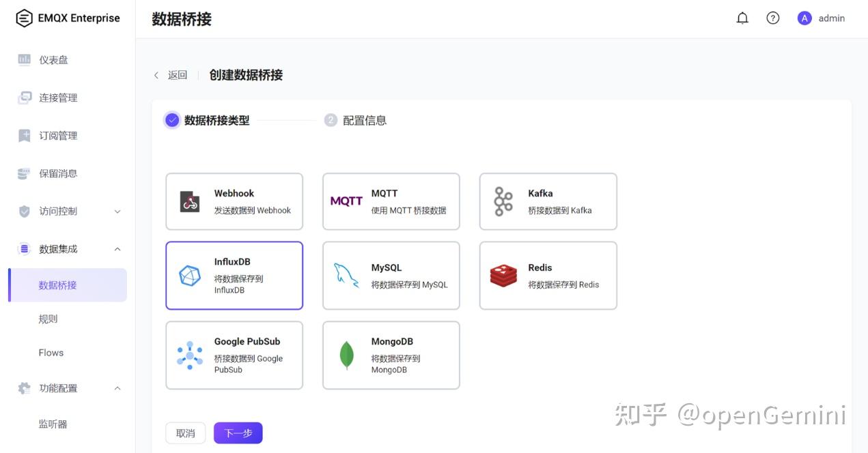Viewport: 868px width, 453px height.
Task: Click the back arrow chevron
Action: click(156, 75)
